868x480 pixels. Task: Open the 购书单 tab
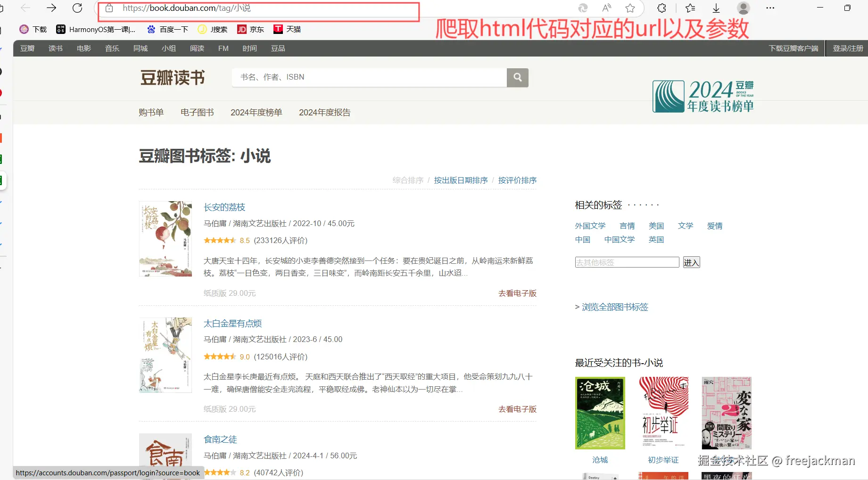[x=151, y=113]
